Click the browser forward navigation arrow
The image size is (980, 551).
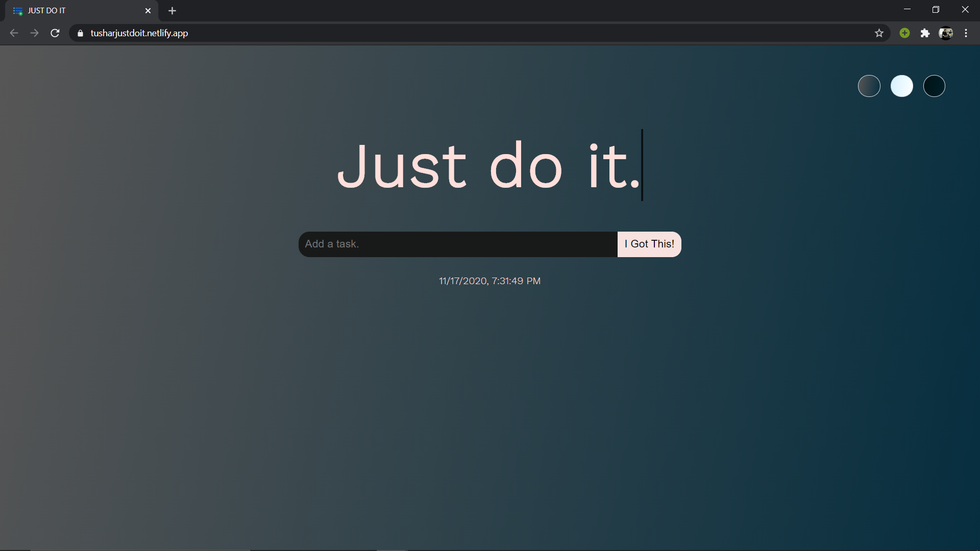pos(34,33)
